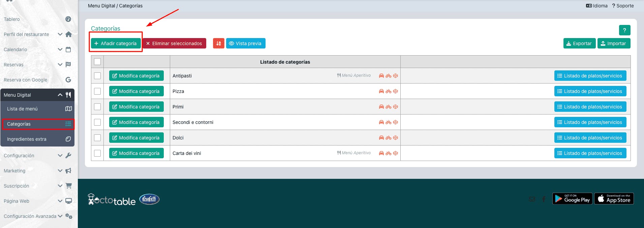Click the bicycle delivery icon in Pizza row
Screen dimensions: 644x228
pos(389,91)
